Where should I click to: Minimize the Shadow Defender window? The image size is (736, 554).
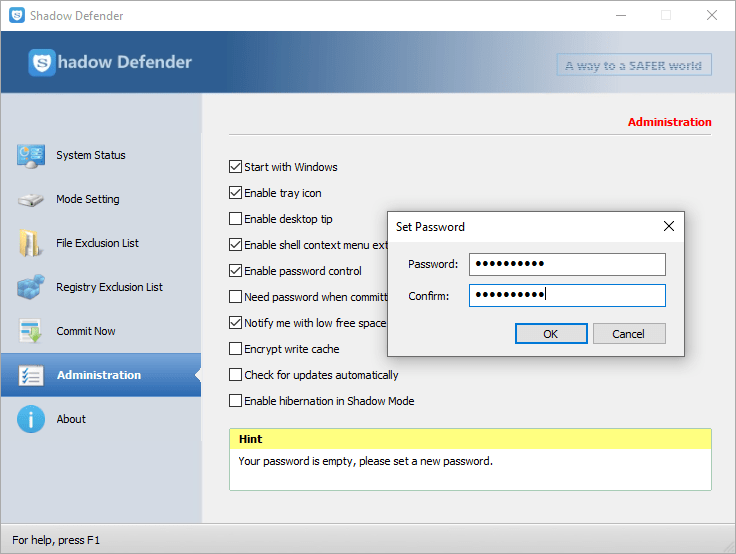coord(621,15)
